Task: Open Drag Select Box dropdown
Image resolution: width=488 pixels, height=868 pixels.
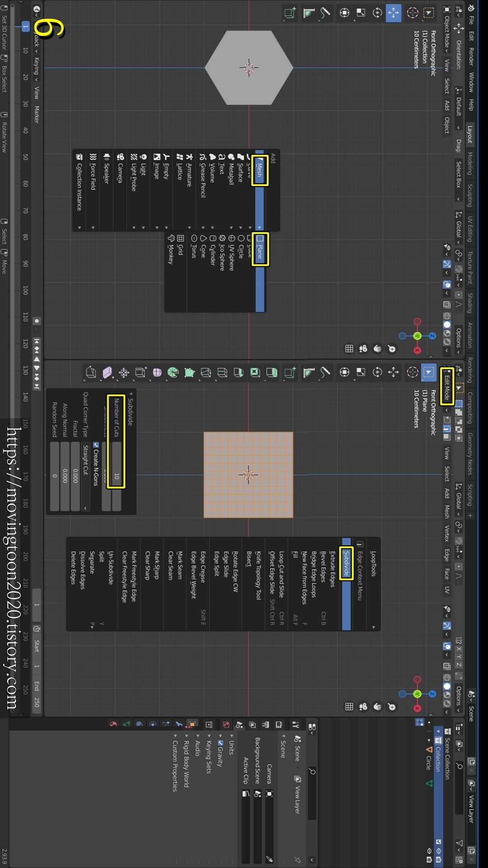Action: [459, 181]
